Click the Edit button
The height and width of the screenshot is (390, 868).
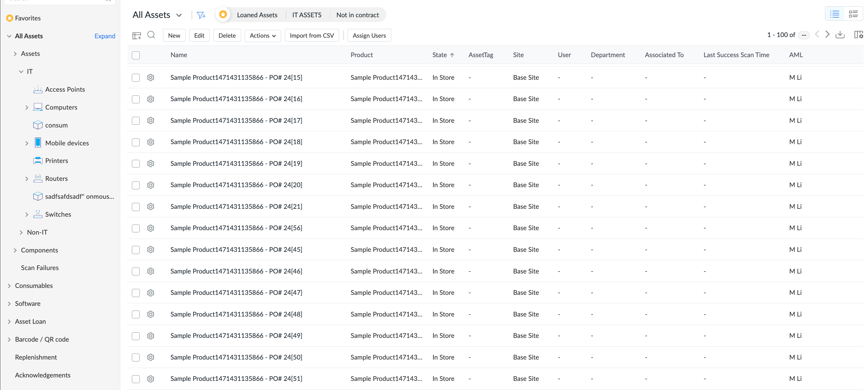point(199,35)
